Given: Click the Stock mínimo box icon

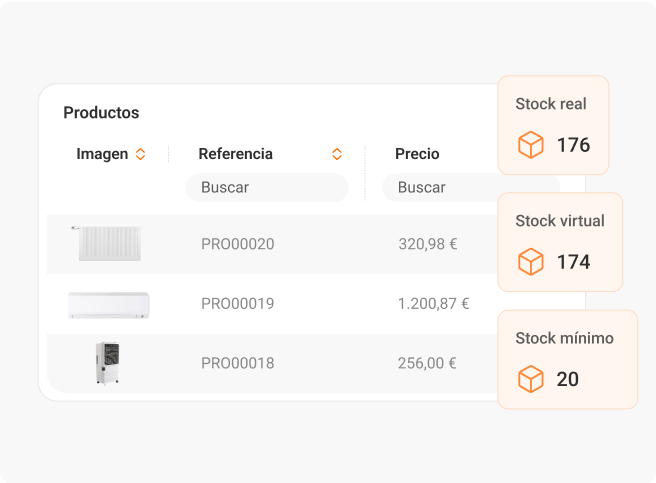Looking at the screenshot, I should [x=530, y=379].
